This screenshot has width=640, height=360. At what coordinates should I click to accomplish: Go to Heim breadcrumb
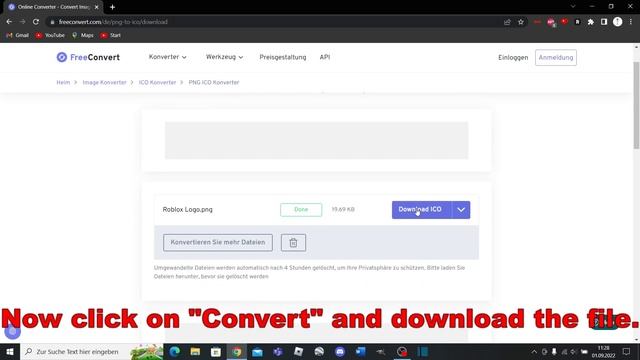63,82
